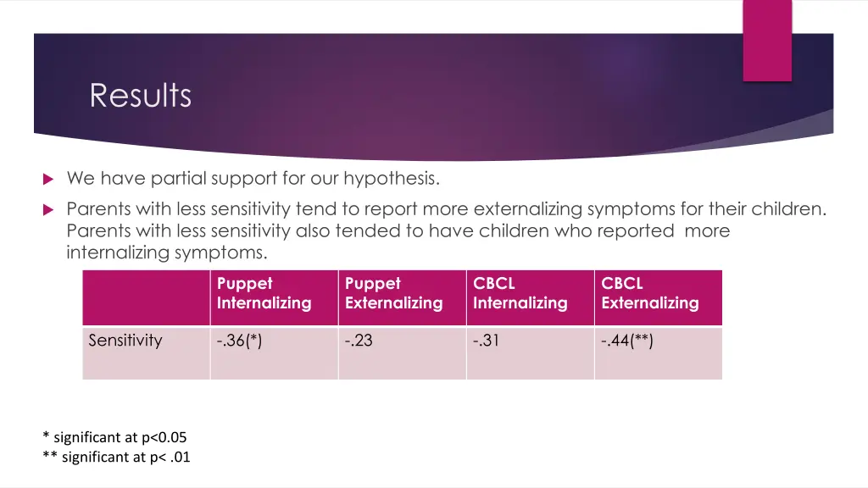Click the words internalizing symptoms in bullet
The image size is (868, 488).
point(167,252)
